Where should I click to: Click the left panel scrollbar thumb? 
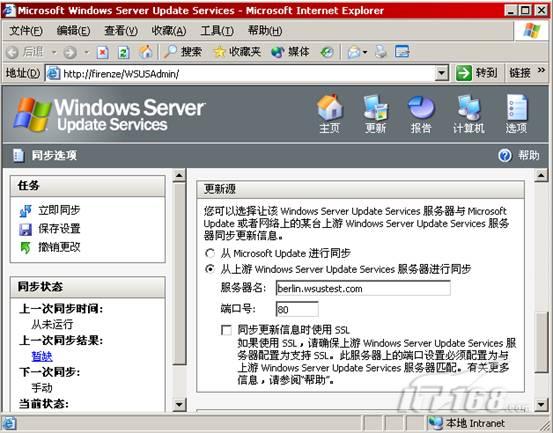[179, 273]
